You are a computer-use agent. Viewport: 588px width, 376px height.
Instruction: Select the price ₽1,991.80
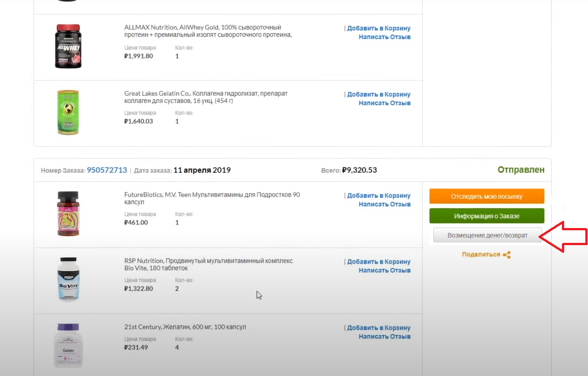139,56
